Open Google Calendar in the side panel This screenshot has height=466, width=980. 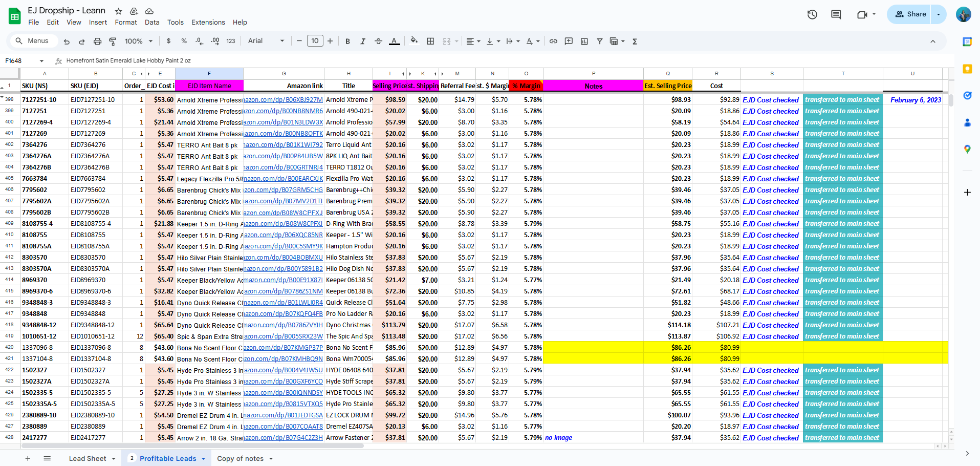tap(967, 42)
